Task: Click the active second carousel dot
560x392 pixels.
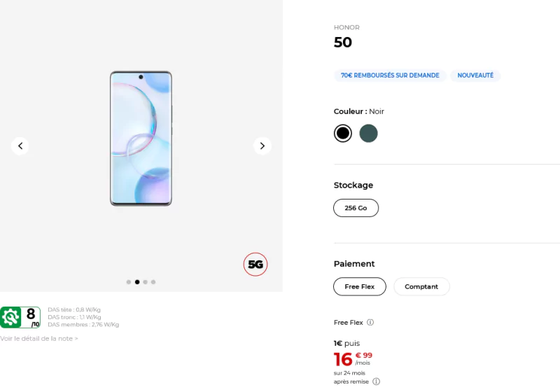Action: 137,282
